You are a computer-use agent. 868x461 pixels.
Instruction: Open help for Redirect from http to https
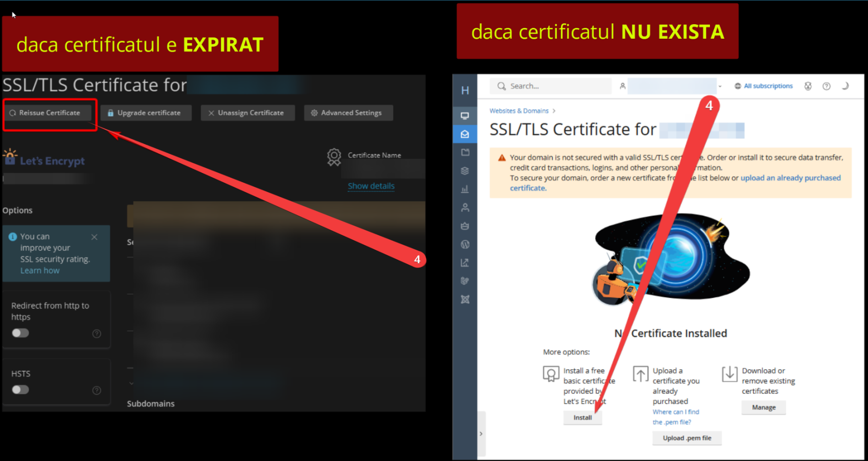97,333
